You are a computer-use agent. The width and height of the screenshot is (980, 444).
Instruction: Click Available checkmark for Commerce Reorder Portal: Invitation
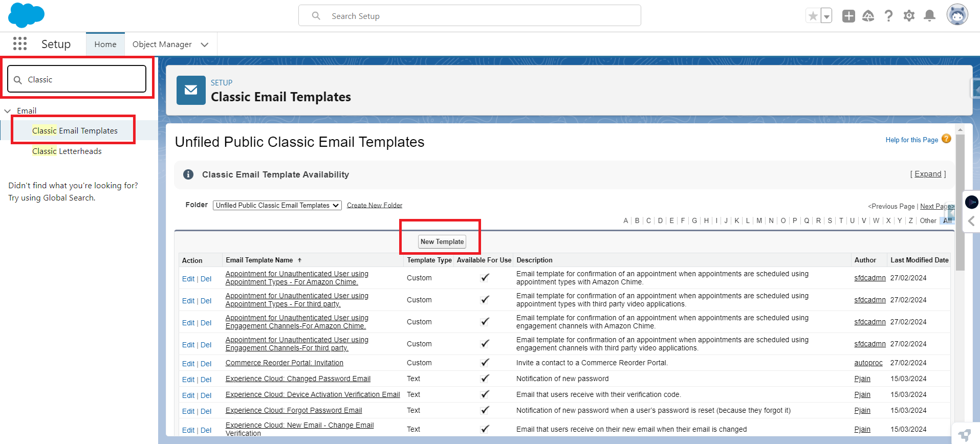click(484, 363)
